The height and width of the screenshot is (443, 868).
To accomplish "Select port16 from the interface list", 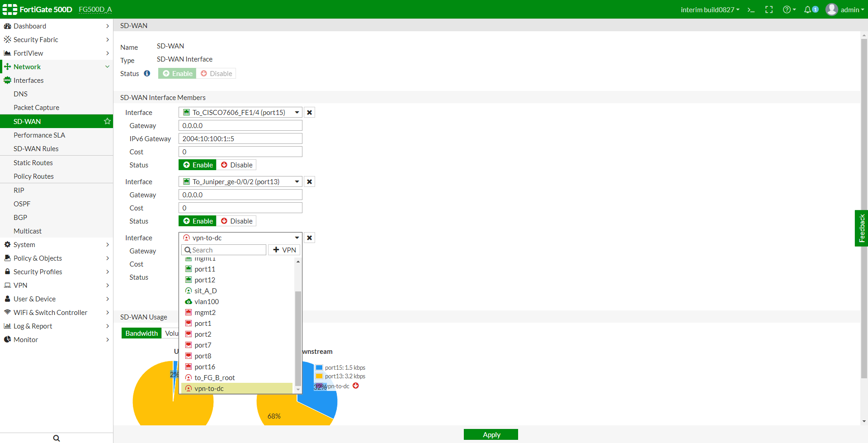I will click(x=204, y=367).
